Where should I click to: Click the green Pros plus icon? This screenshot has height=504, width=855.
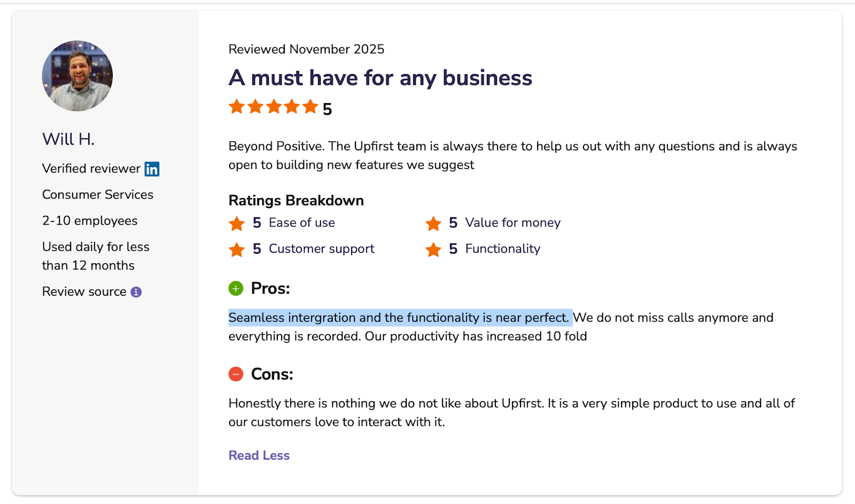click(x=236, y=289)
